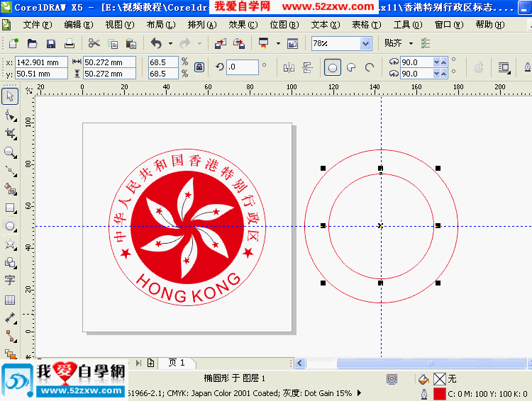Select the Basic Shapes tool
Viewport: 532px width, 401px height.
tap(11, 263)
